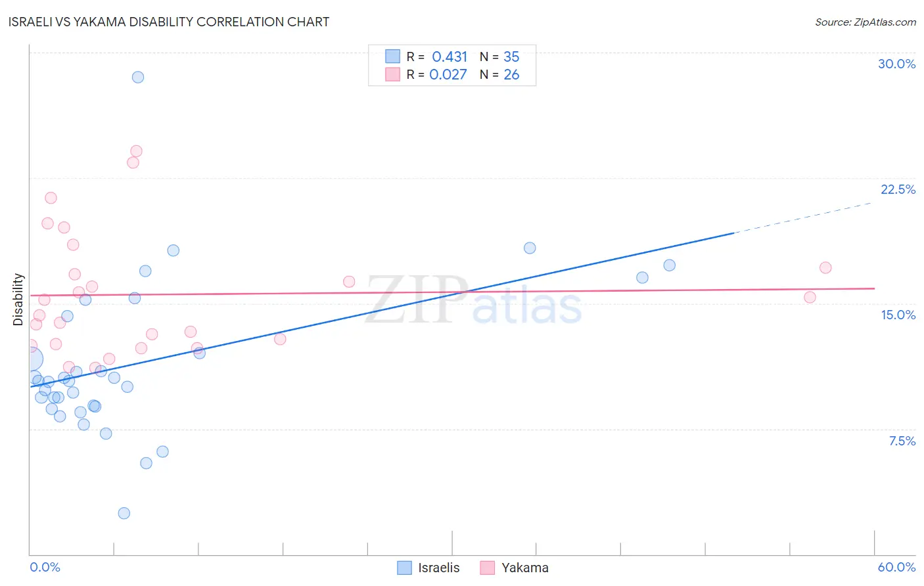Select the lowest blue data point near 2.5%
The width and height of the screenshot is (924, 586).
click(124, 513)
